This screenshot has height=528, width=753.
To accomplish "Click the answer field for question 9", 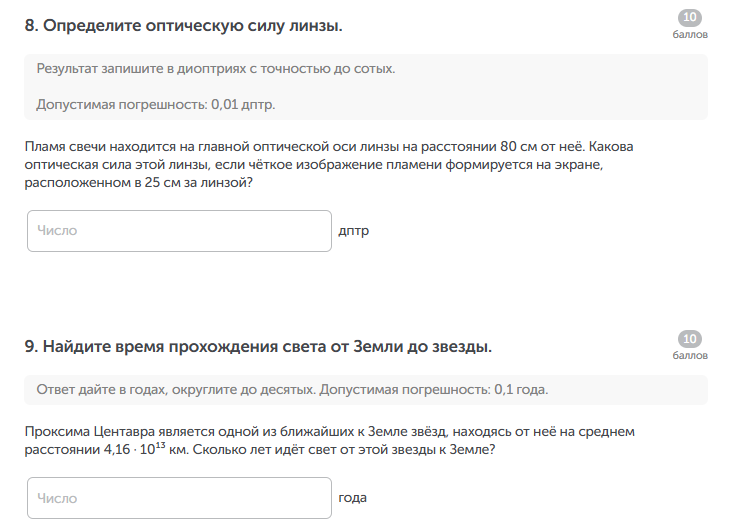I will click(x=179, y=498).
